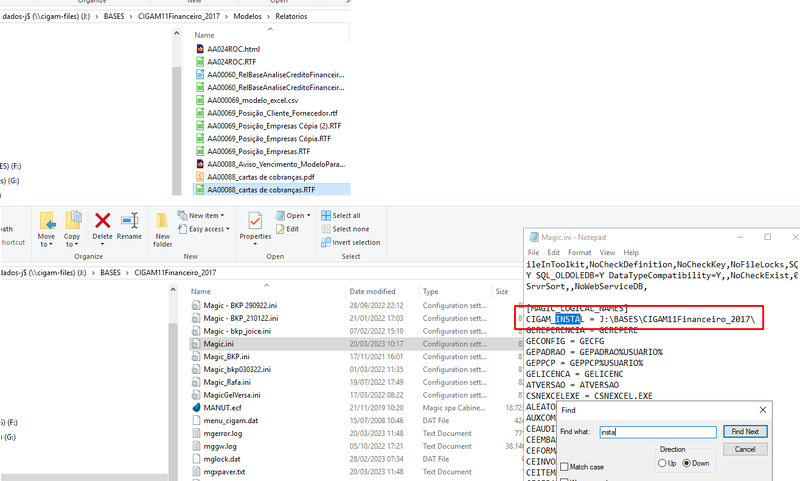Click the Copy to icon in ribbon

point(72,220)
